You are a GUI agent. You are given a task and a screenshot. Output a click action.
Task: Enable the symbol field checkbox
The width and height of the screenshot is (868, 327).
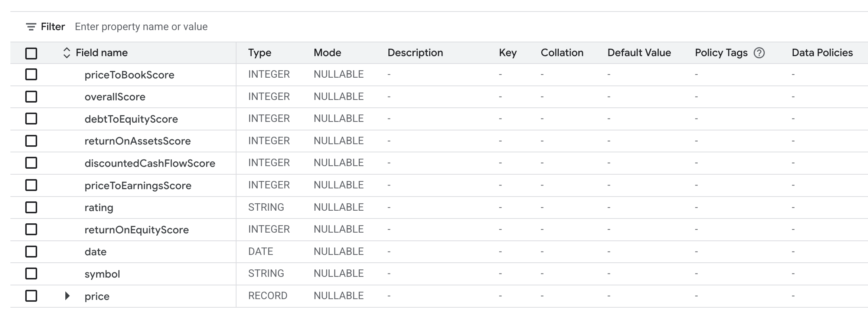pyautogui.click(x=31, y=273)
